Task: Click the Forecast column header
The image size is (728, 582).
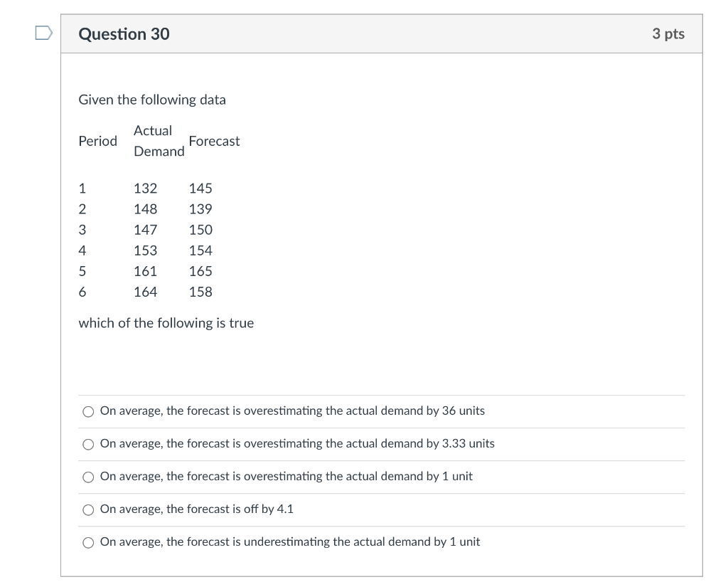Action: click(x=214, y=141)
